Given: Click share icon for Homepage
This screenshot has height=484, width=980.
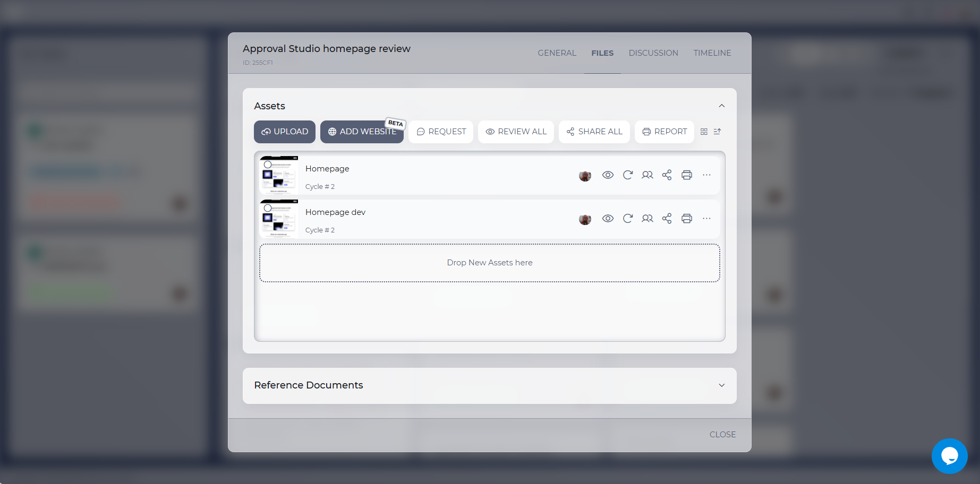Looking at the screenshot, I should [667, 175].
